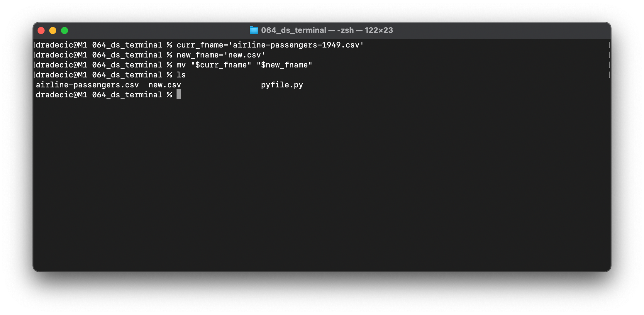Click 'new.csv' in the ls output row

[165, 85]
